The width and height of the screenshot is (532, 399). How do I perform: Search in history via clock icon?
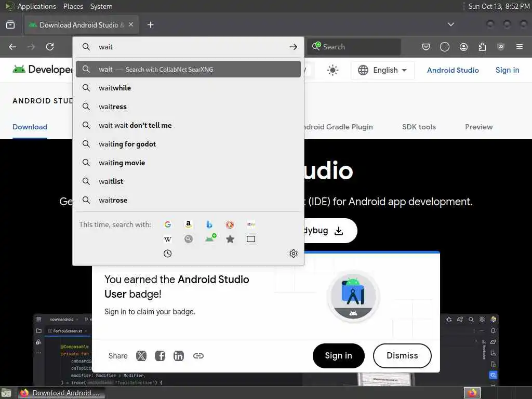(168, 254)
